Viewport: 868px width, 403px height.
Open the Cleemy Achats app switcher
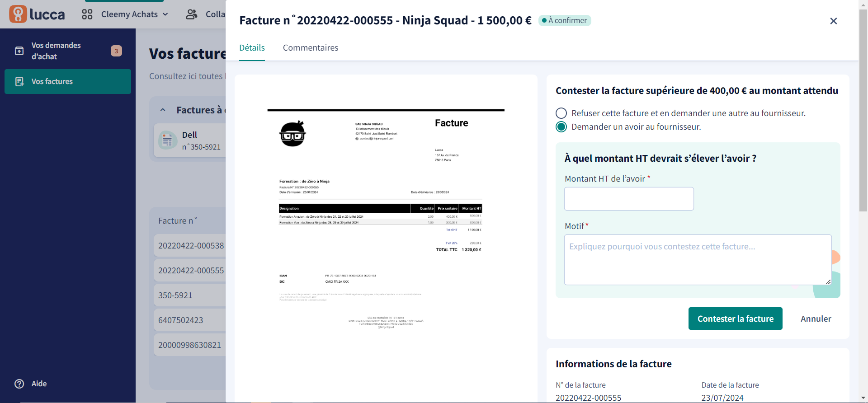point(135,14)
